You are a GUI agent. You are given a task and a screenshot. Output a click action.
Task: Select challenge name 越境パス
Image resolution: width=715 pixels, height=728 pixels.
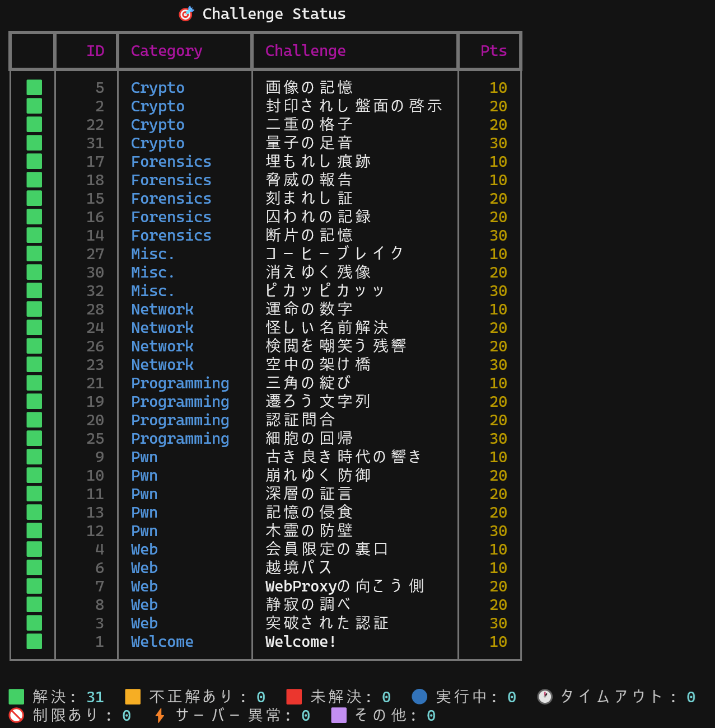click(300, 567)
